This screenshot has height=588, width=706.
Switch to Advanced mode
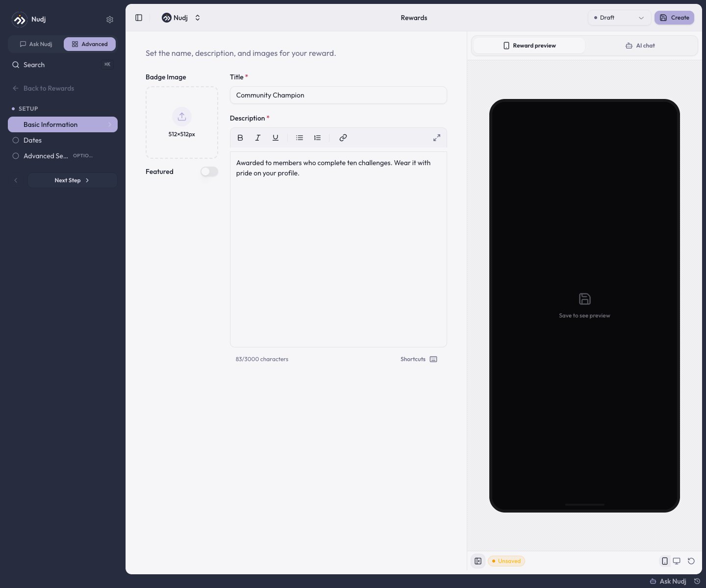[90, 44]
